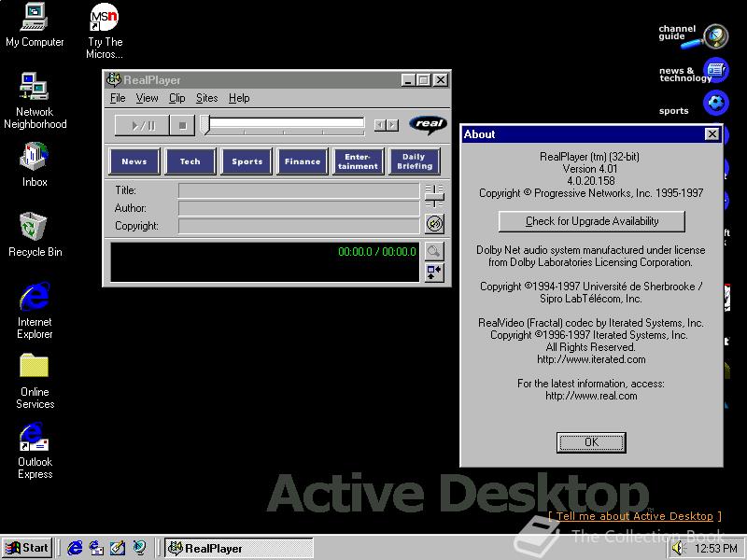Close the About dialog

[x=712, y=134]
